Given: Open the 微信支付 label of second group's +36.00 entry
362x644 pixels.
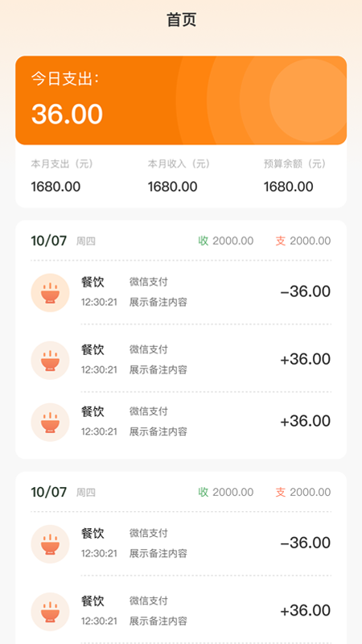Looking at the screenshot, I should 149,601.
